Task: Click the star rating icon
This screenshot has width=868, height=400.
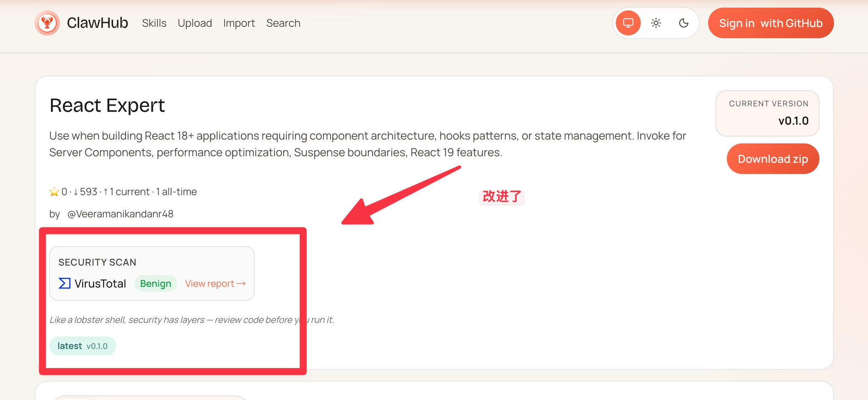Action: pos(54,192)
